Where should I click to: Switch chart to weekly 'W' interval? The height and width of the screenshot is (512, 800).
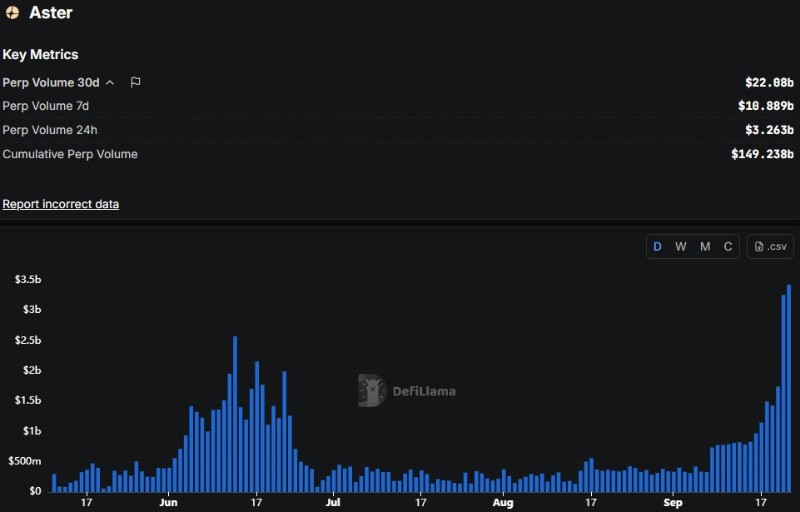pos(681,246)
